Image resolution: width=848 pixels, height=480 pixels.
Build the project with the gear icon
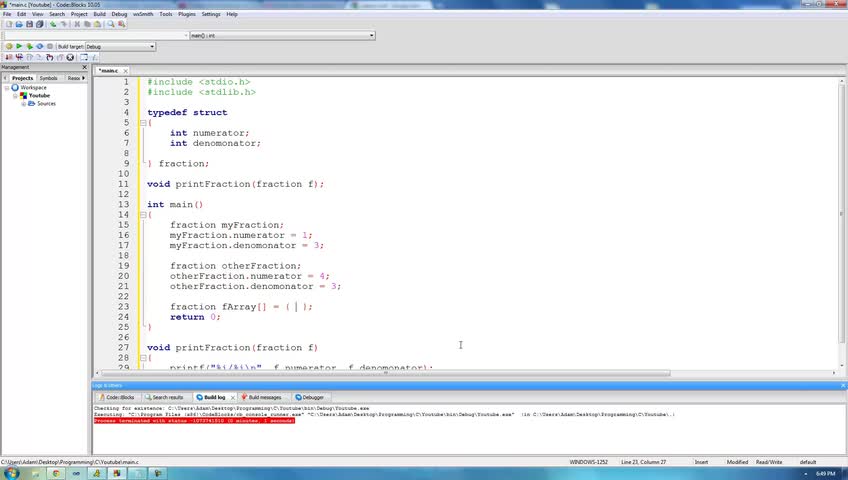point(9,46)
